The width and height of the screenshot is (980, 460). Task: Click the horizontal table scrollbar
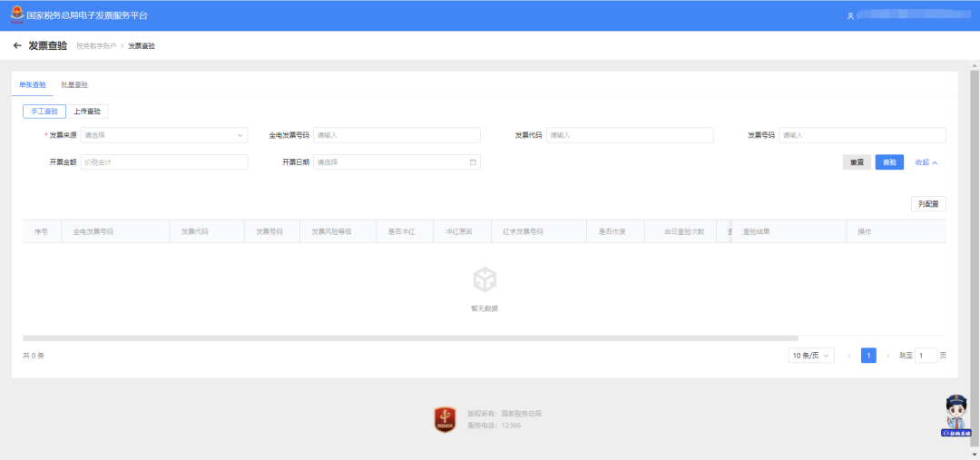click(410, 338)
